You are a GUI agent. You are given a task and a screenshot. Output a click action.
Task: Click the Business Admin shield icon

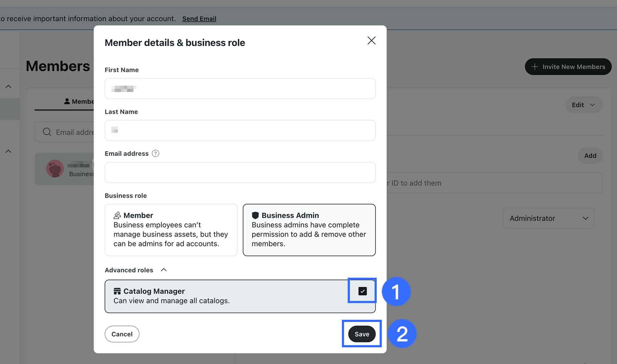pyautogui.click(x=255, y=215)
